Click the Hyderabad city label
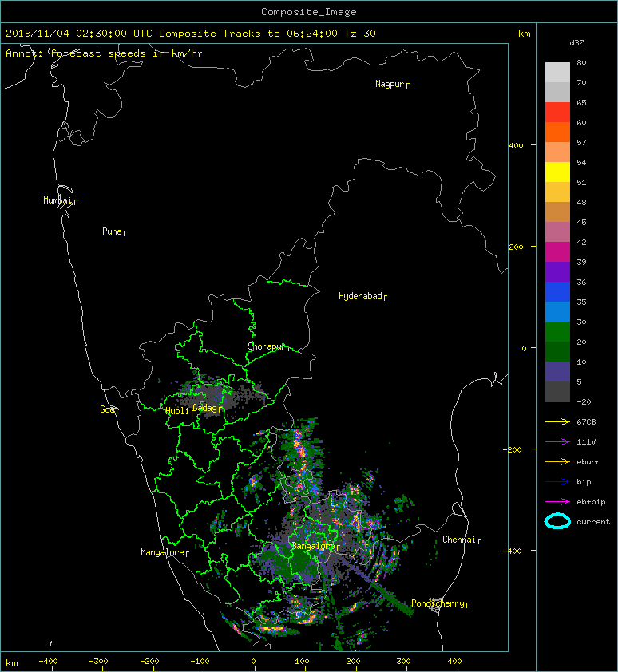 pos(360,296)
